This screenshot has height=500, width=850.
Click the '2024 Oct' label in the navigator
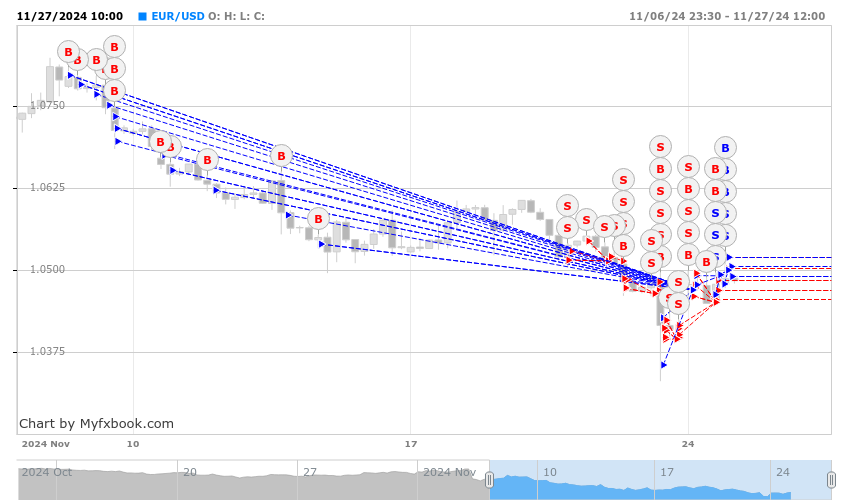tap(47, 472)
